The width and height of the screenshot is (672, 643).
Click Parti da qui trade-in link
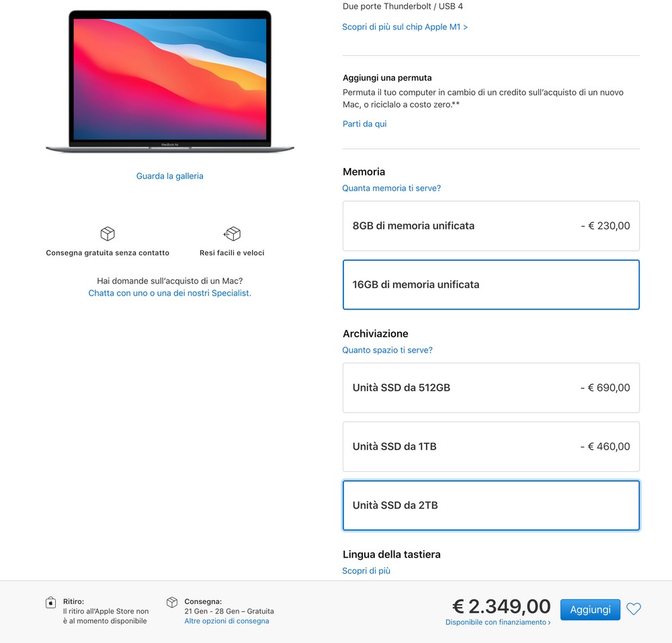coord(364,124)
